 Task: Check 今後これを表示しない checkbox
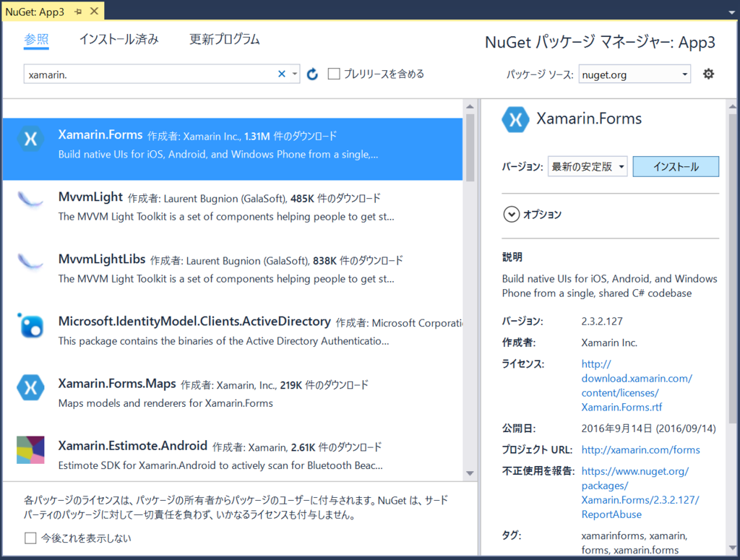(30, 538)
